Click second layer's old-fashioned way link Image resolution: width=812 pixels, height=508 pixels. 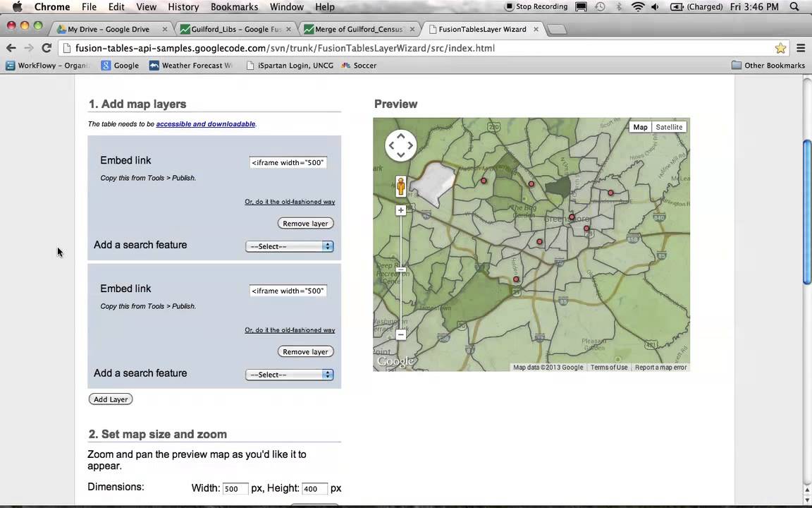[x=290, y=329]
